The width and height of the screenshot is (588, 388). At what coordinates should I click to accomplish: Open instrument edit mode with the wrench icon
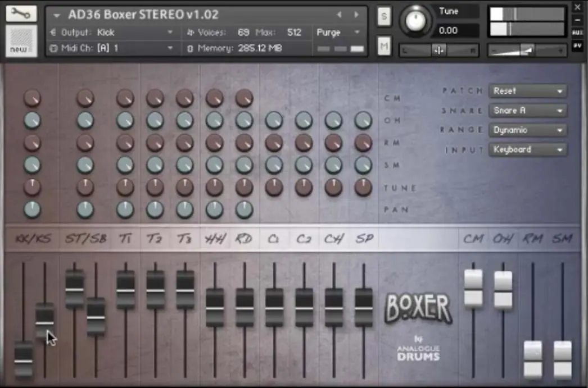pyautogui.click(x=21, y=13)
